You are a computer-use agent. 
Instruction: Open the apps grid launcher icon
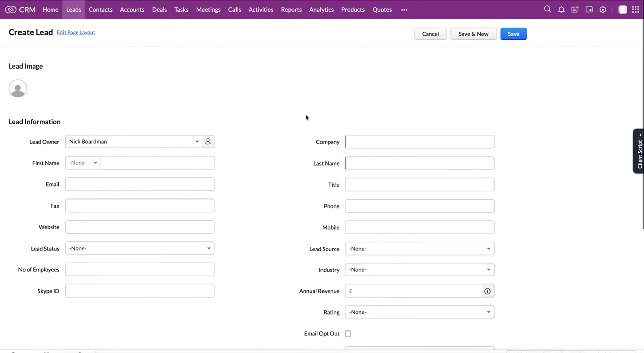click(635, 10)
